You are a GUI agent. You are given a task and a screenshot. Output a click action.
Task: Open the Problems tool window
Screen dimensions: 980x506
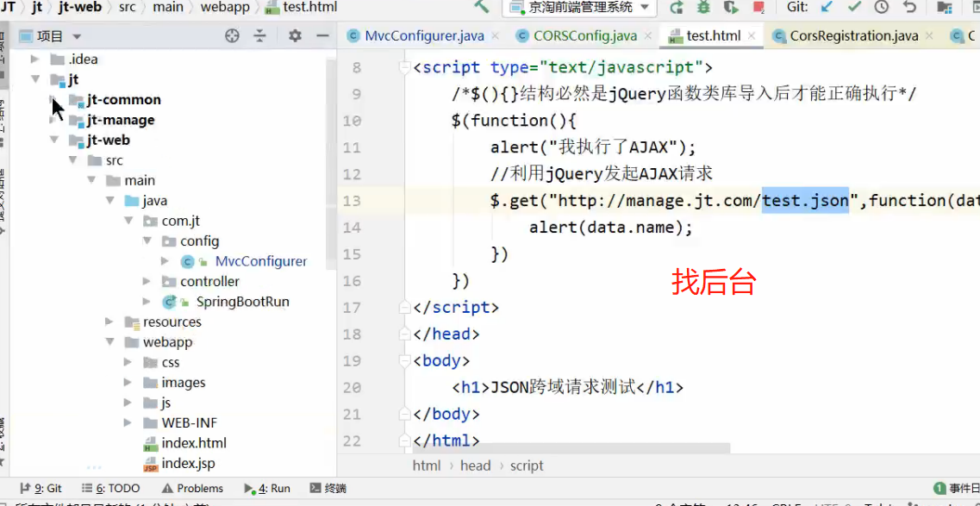(192, 488)
